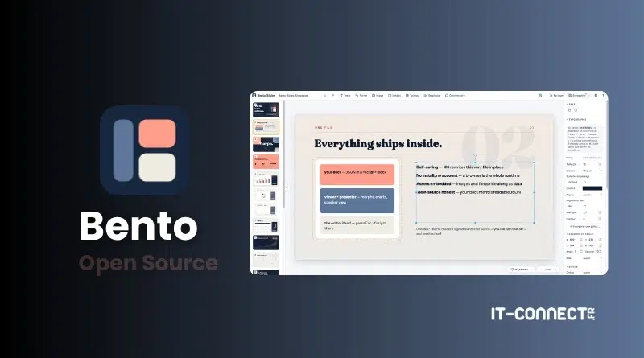Click the Partager button

[556, 95]
